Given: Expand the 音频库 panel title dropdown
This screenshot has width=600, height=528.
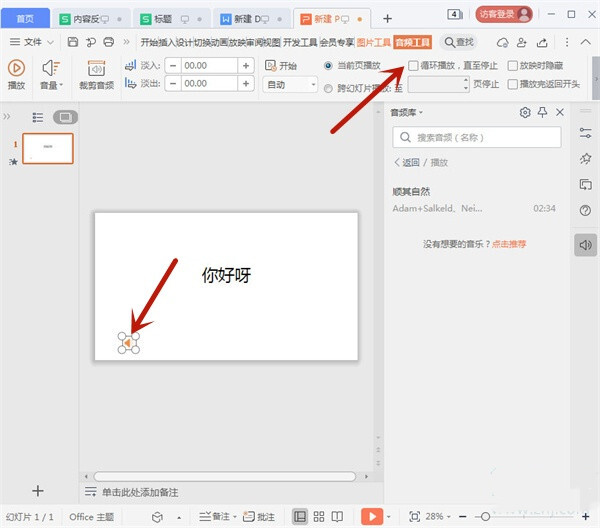Looking at the screenshot, I should click(408, 113).
